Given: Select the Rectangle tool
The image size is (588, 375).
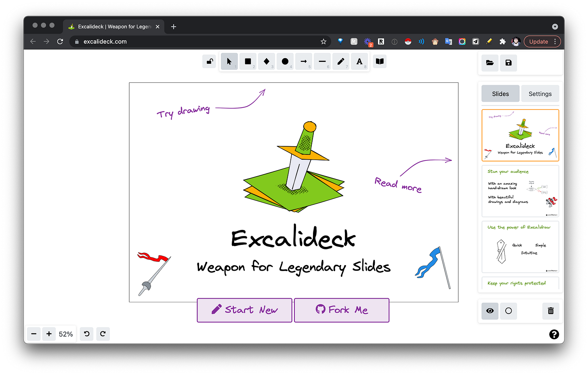Looking at the screenshot, I should pyautogui.click(x=248, y=61).
